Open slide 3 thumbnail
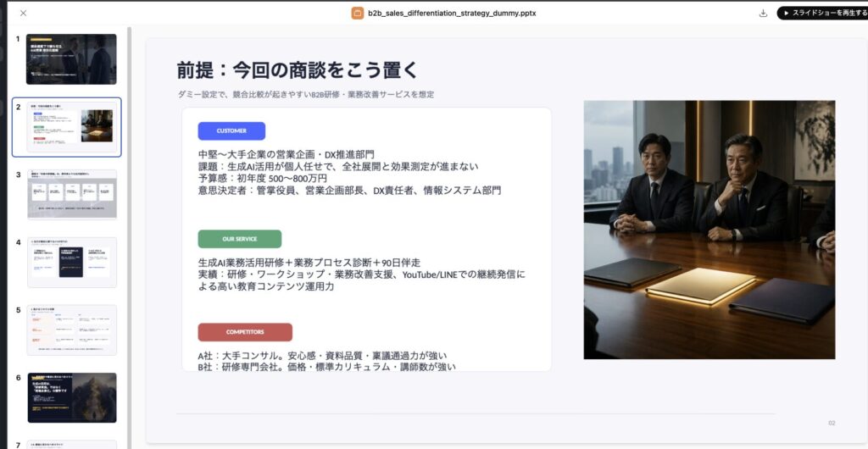868x449 pixels. tap(72, 195)
